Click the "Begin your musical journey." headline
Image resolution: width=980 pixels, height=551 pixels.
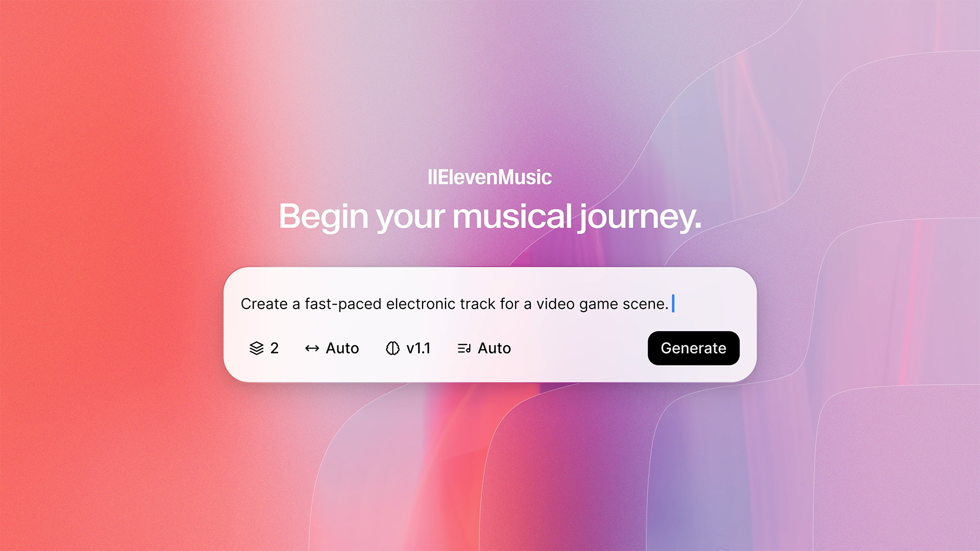(490, 216)
